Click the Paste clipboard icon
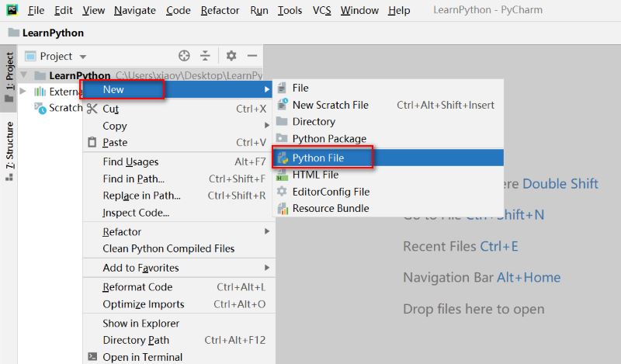 [x=92, y=143]
